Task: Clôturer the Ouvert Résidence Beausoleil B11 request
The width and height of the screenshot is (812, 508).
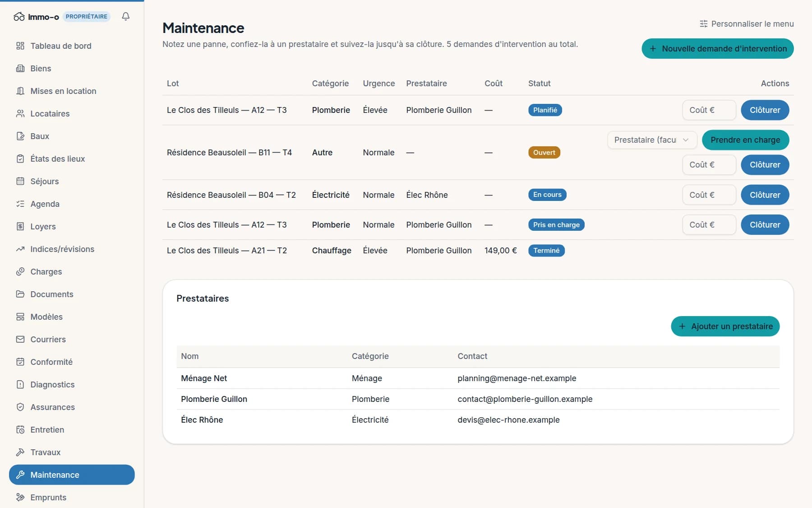Action: [x=765, y=165]
